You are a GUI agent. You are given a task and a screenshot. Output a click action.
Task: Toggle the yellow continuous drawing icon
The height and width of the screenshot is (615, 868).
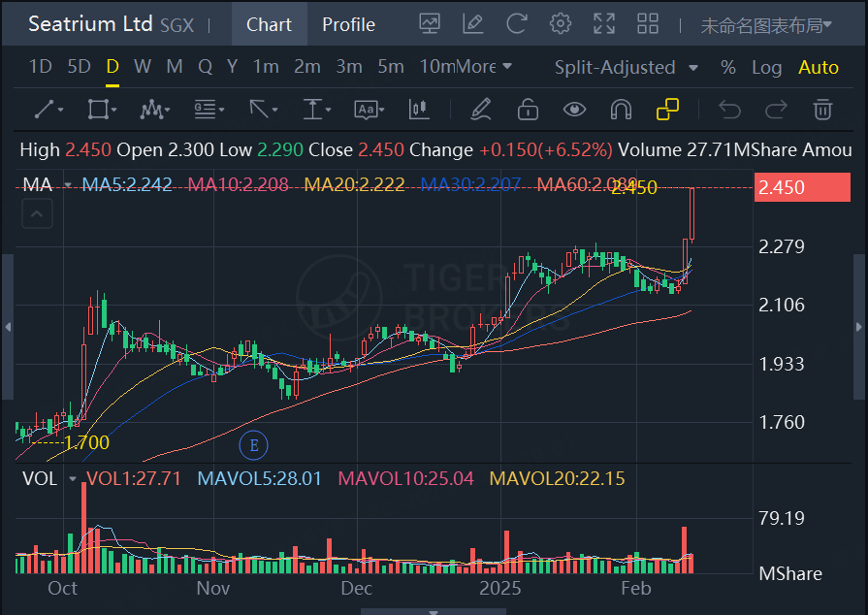667,109
